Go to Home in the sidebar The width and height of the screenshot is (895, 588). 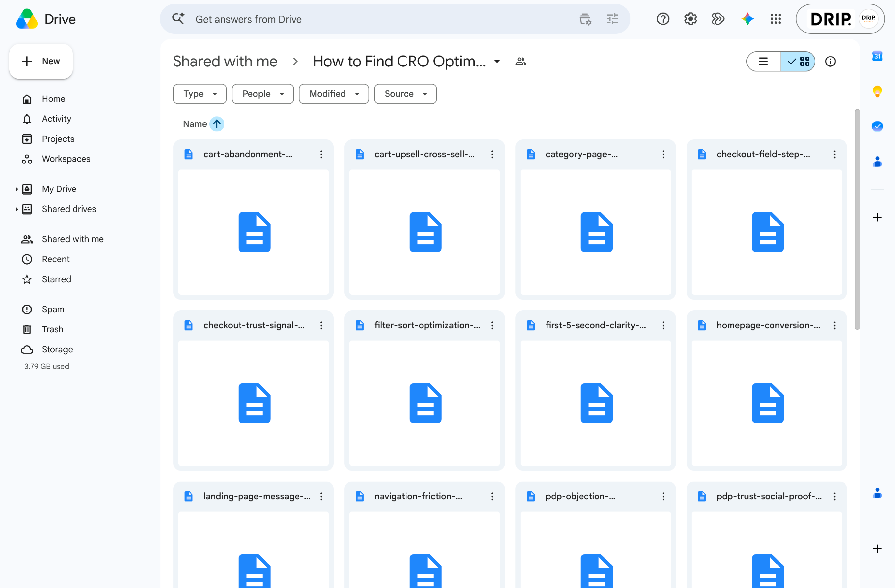tap(53, 98)
